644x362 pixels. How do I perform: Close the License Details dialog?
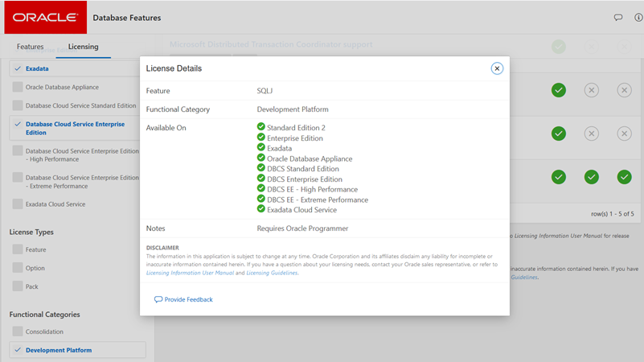tap(497, 68)
